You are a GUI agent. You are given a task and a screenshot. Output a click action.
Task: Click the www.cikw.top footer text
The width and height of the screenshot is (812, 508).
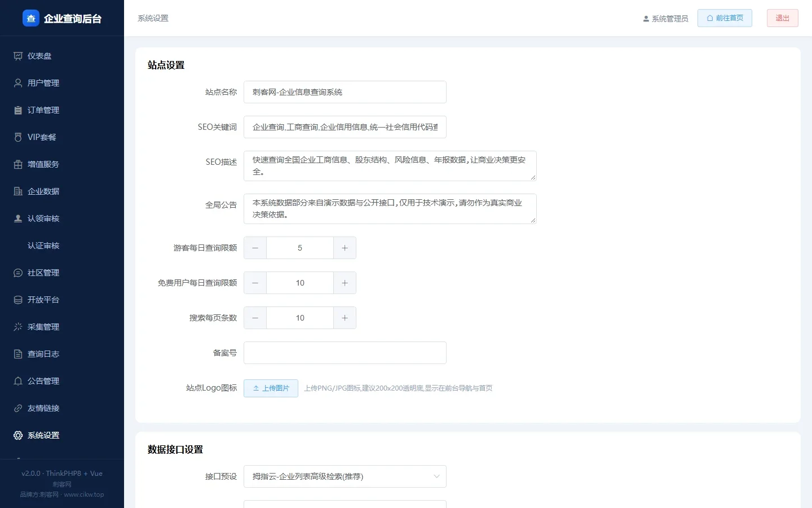click(x=84, y=494)
